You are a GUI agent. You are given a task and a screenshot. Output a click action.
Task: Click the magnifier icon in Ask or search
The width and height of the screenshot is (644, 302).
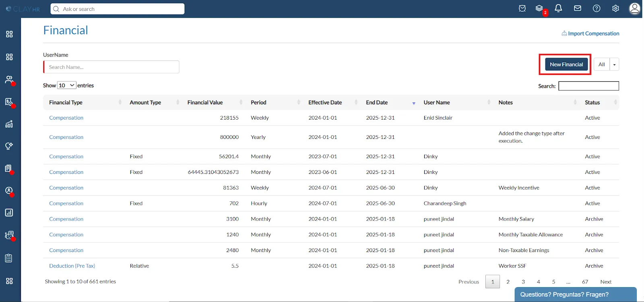pos(56,9)
